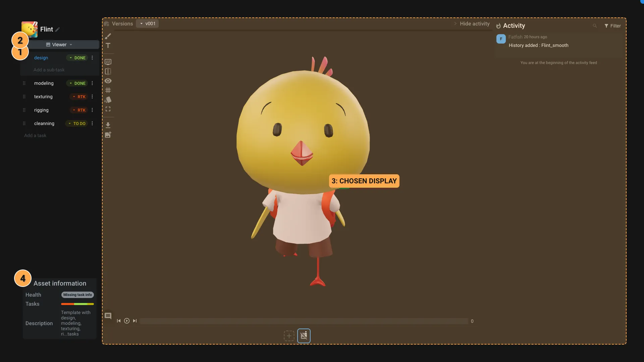Toggle activity feed visibility with Hide activity

tap(471, 24)
